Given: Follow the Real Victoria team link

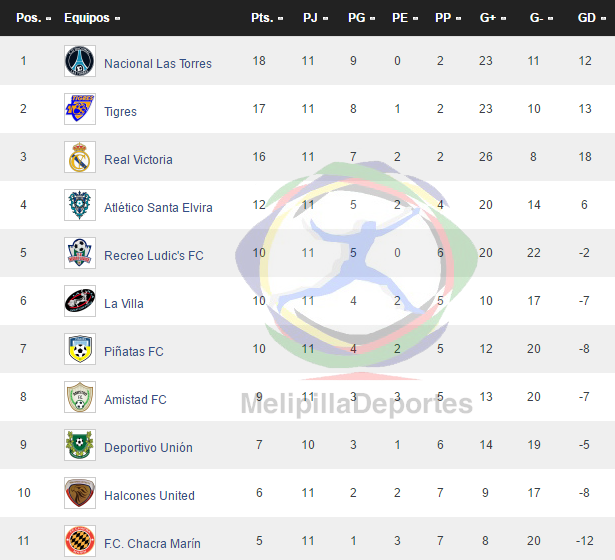Looking at the screenshot, I should pos(138,160).
